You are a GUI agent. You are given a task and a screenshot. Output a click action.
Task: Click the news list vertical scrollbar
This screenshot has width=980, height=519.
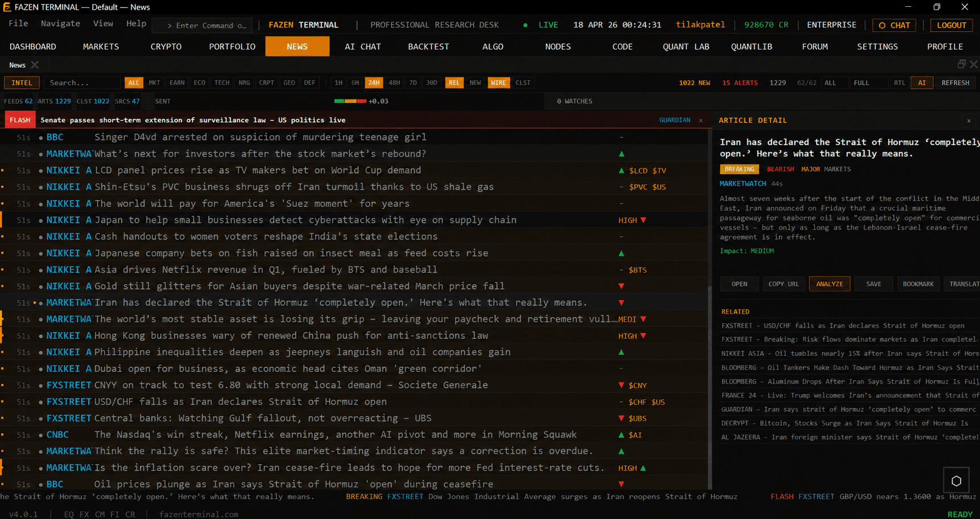click(x=709, y=387)
